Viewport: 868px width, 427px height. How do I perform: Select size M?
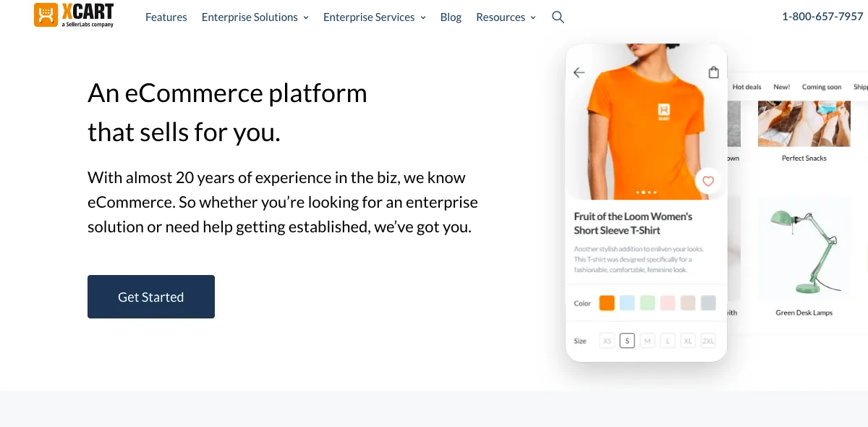point(647,341)
